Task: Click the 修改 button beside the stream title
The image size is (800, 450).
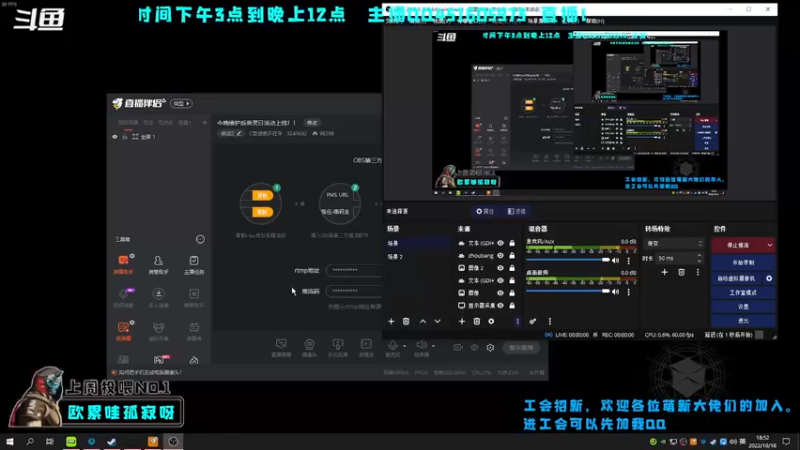Action: [x=312, y=122]
